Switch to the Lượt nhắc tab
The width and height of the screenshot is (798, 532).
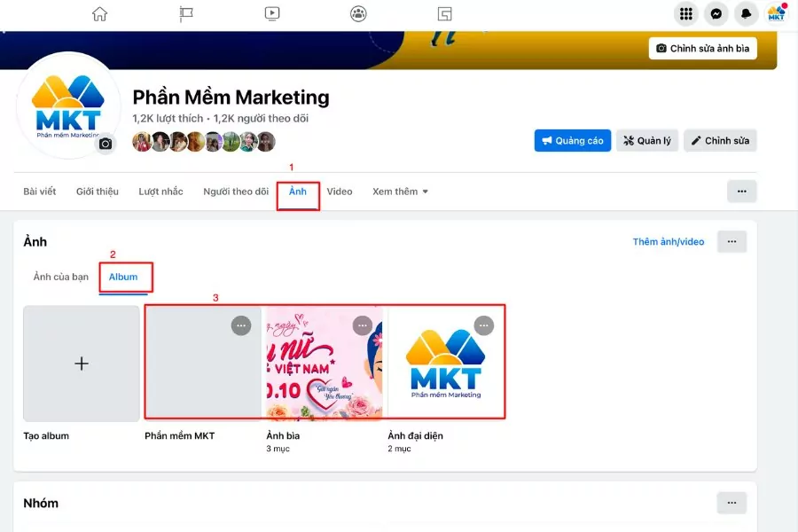coord(160,192)
